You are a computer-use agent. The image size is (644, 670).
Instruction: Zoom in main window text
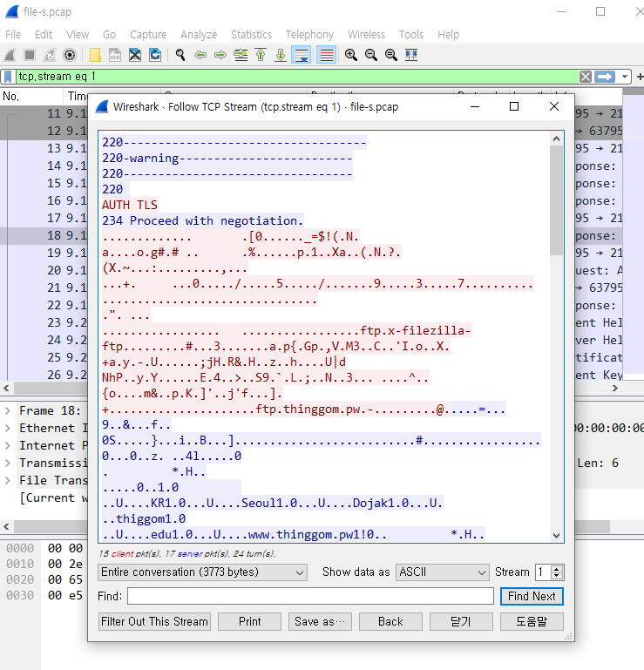[351, 55]
